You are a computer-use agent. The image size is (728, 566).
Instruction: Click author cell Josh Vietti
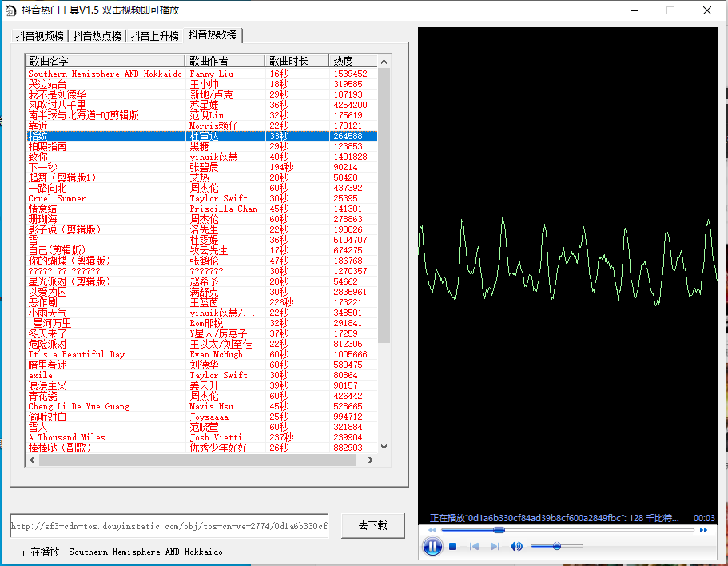pos(216,437)
